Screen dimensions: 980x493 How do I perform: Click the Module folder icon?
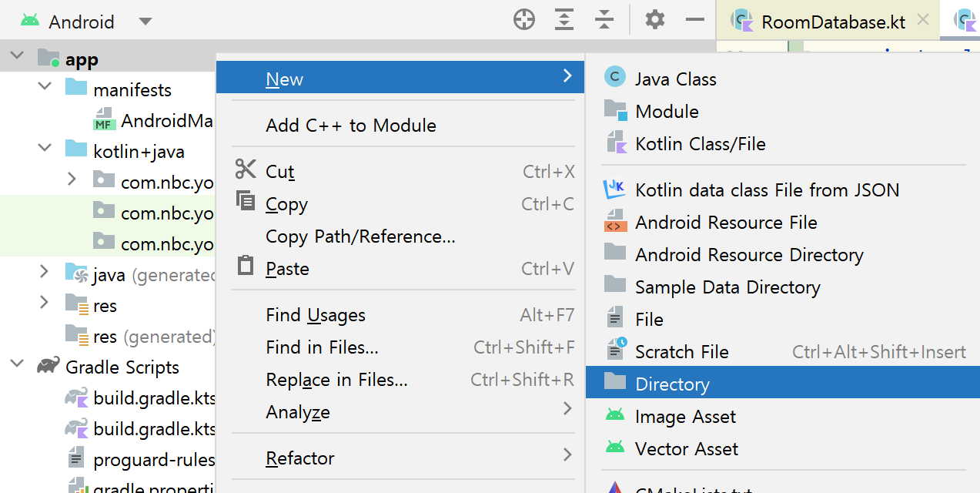click(x=616, y=110)
